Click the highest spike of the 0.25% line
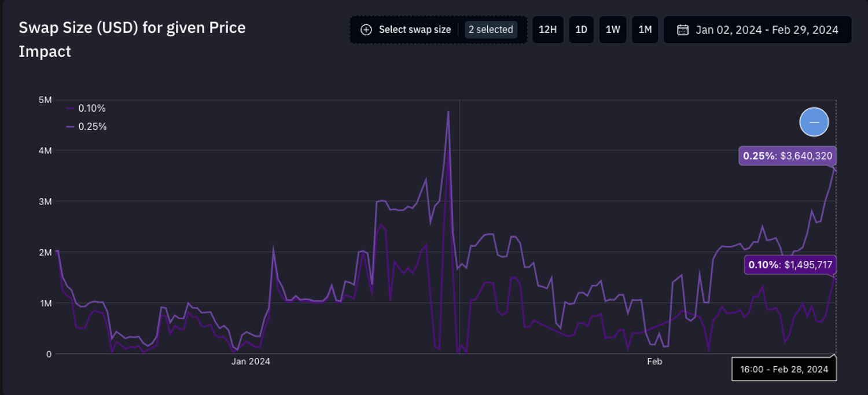The image size is (868, 395). click(x=448, y=112)
